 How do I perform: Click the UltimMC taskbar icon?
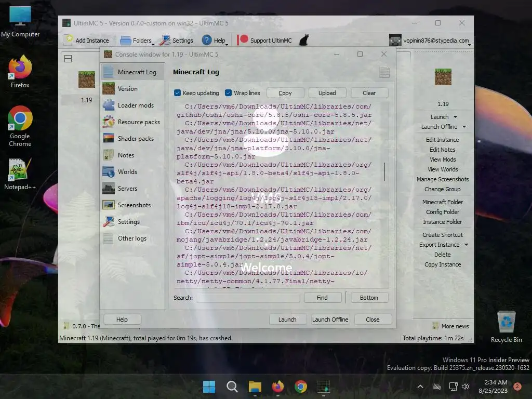323,387
